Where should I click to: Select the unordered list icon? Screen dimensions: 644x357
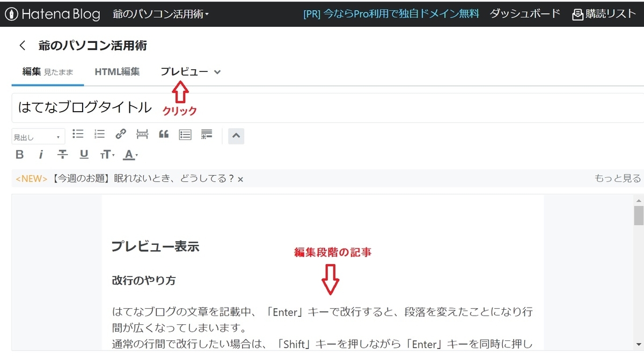(x=78, y=134)
